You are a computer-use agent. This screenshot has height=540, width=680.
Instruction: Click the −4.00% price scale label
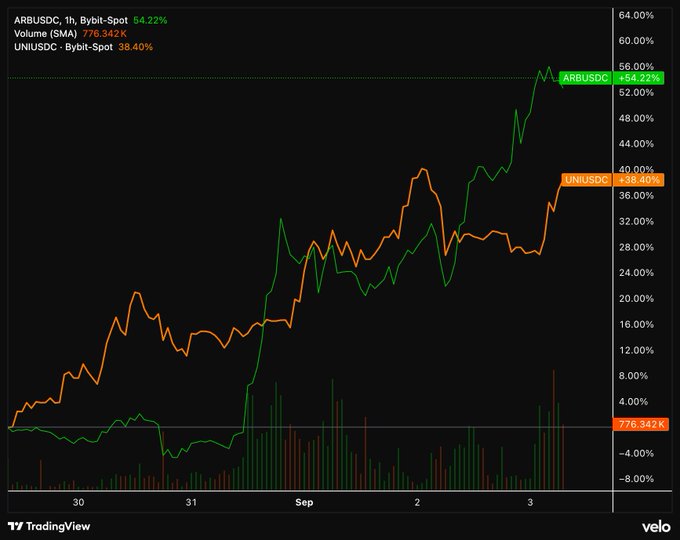pyautogui.click(x=636, y=453)
